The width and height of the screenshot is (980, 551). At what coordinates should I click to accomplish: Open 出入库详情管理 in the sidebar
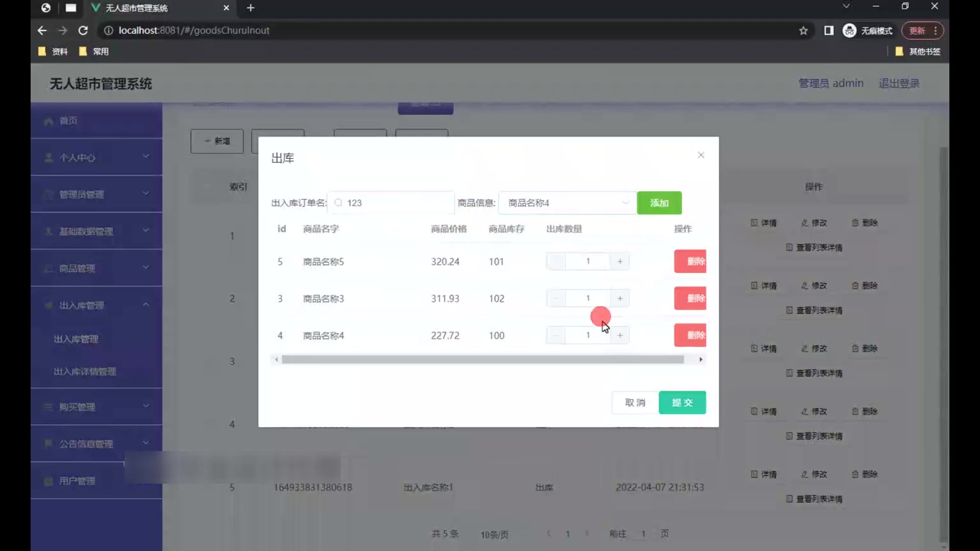pyautogui.click(x=85, y=371)
